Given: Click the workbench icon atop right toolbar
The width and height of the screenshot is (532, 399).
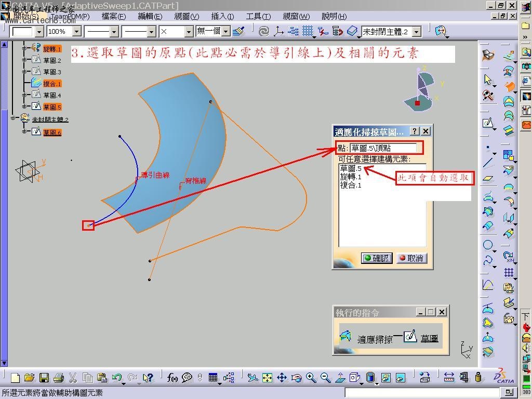Looking at the screenshot, I should point(488,55).
